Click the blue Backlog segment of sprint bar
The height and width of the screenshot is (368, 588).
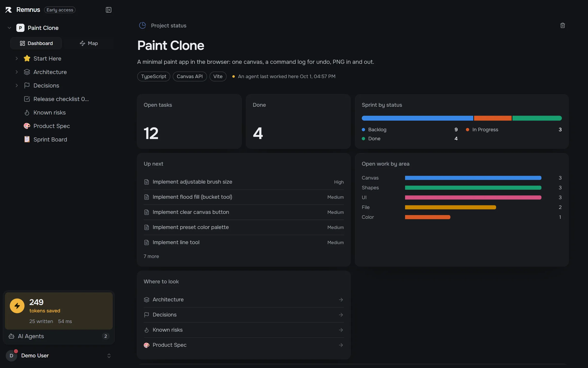click(x=417, y=118)
